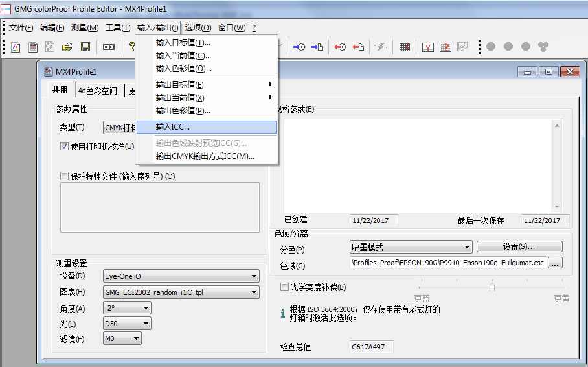The height and width of the screenshot is (367, 588).
Task: Click the table with question mark icon
Action: [x=445, y=47]
